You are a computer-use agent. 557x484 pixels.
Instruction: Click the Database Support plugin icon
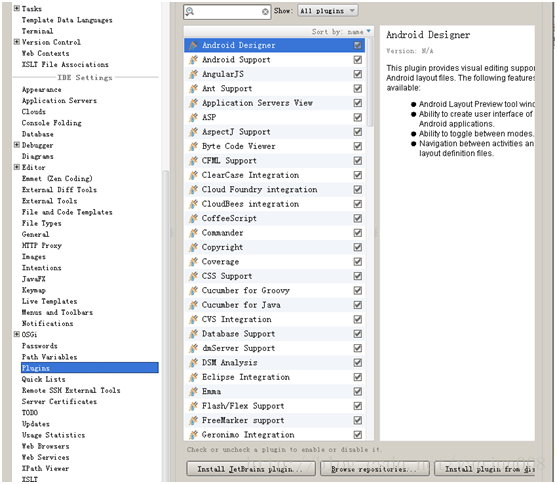pos(193,334)
